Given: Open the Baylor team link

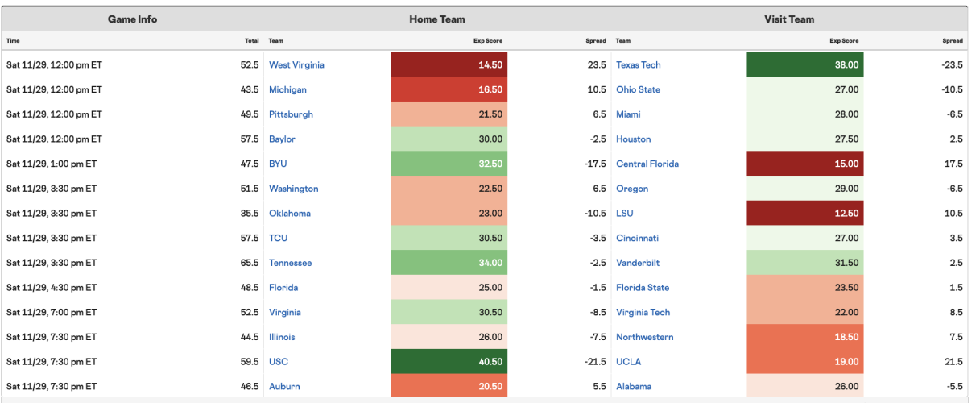Looking at the screenshot, I should coord(282,139).
